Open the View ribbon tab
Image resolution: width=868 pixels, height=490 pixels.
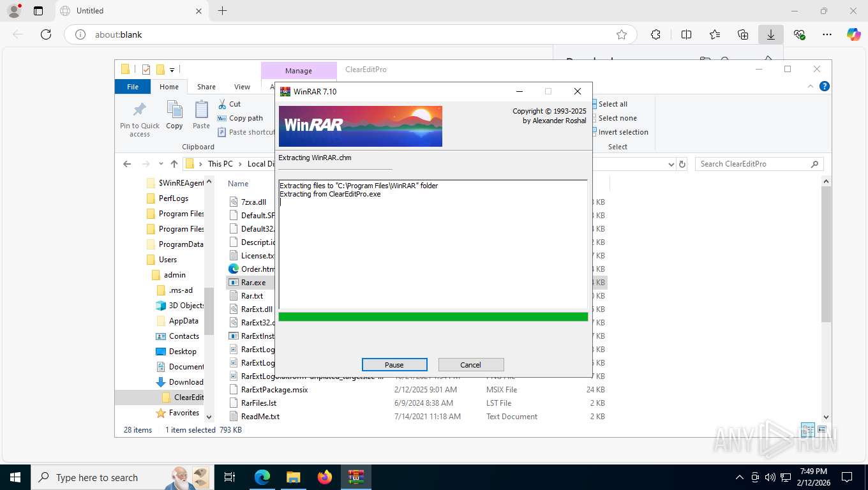243,87
